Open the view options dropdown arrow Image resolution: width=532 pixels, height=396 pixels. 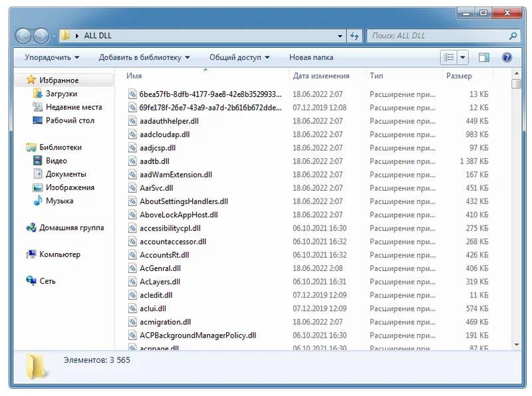462,57
